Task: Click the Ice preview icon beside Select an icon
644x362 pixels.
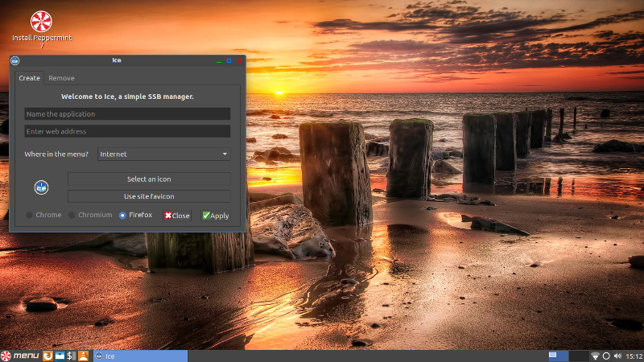Action: [x=42, y=187]
